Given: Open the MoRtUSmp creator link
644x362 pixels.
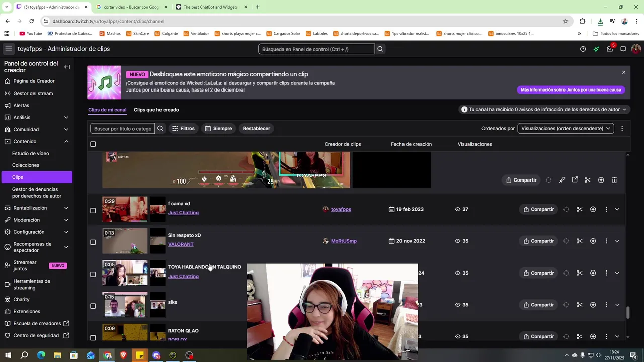Looking at the screenshot, I should pyautogui.click(x=344, y=241).
